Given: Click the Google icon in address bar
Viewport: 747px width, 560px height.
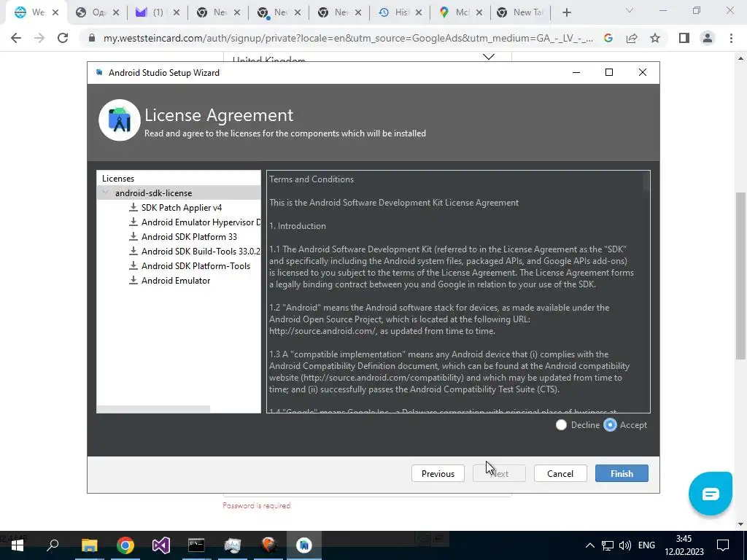Looking at the screenshot, I should pyautogui.click(x=608, y=38).
